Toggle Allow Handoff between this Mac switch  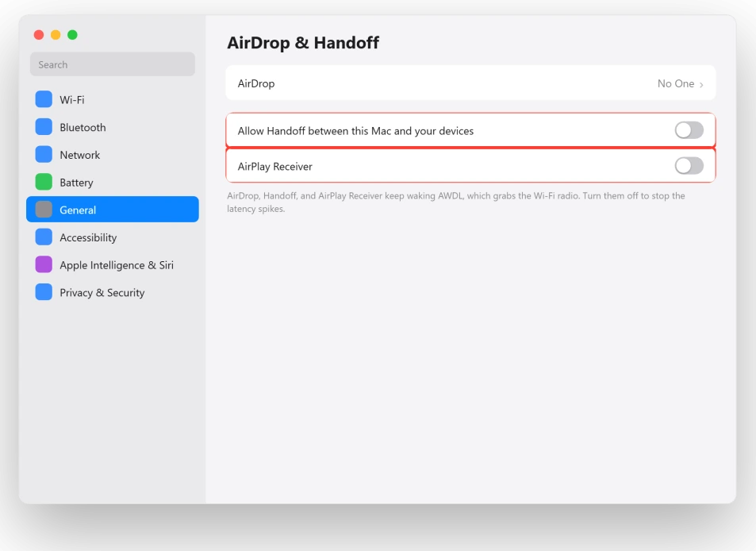coord(689,130)
